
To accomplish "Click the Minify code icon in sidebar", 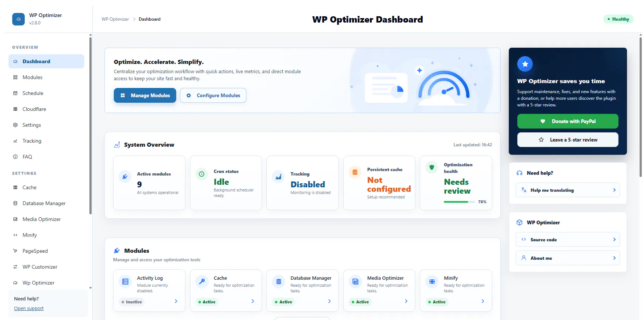I will (16, 235).
